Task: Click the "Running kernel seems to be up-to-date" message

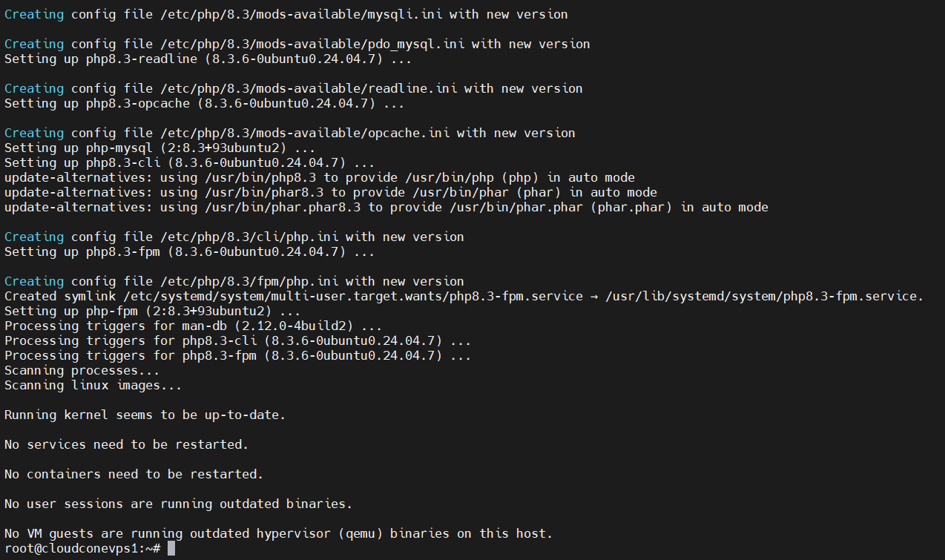Action: (x=145, y=415)
